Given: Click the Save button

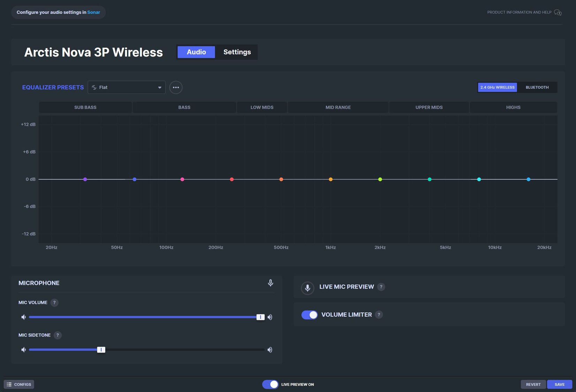Looking at the screenshot, I should [x=559, y=384].
